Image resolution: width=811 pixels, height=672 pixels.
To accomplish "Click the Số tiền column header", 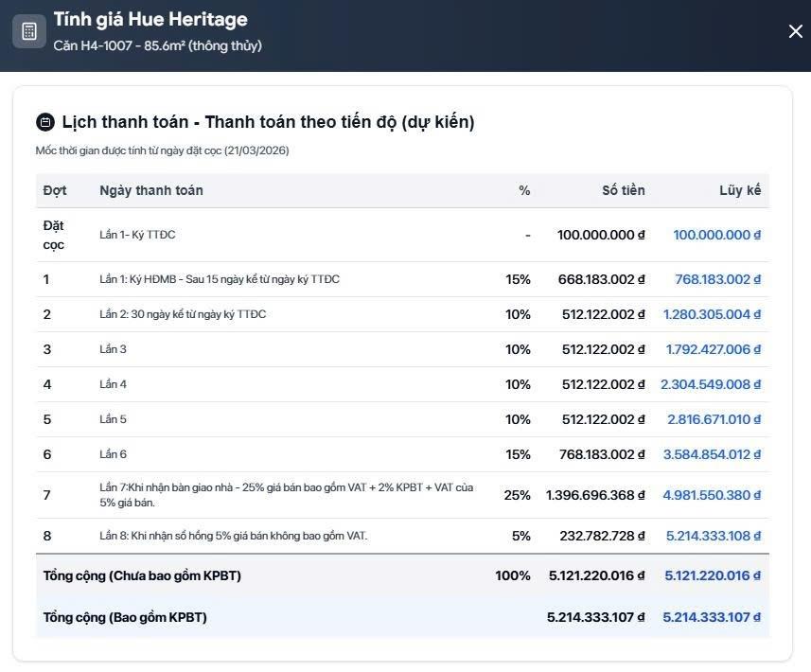I will pos(623,190).
